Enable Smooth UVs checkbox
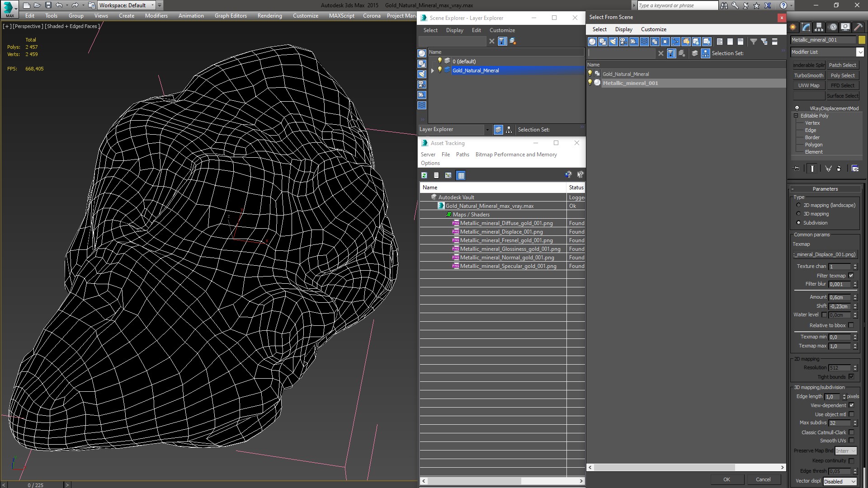This screenshot has height=488, width=868. (851, 441)
